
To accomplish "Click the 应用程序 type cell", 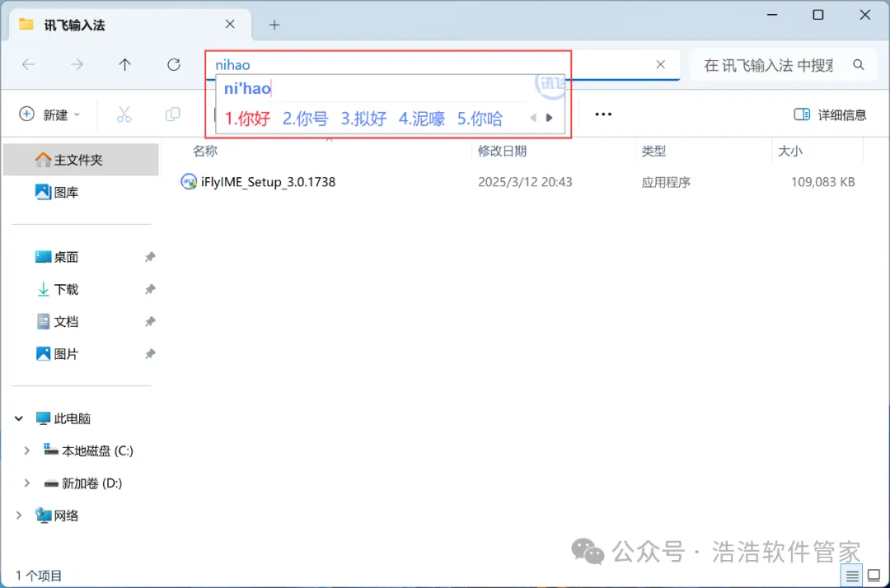I will pos(666,182).
